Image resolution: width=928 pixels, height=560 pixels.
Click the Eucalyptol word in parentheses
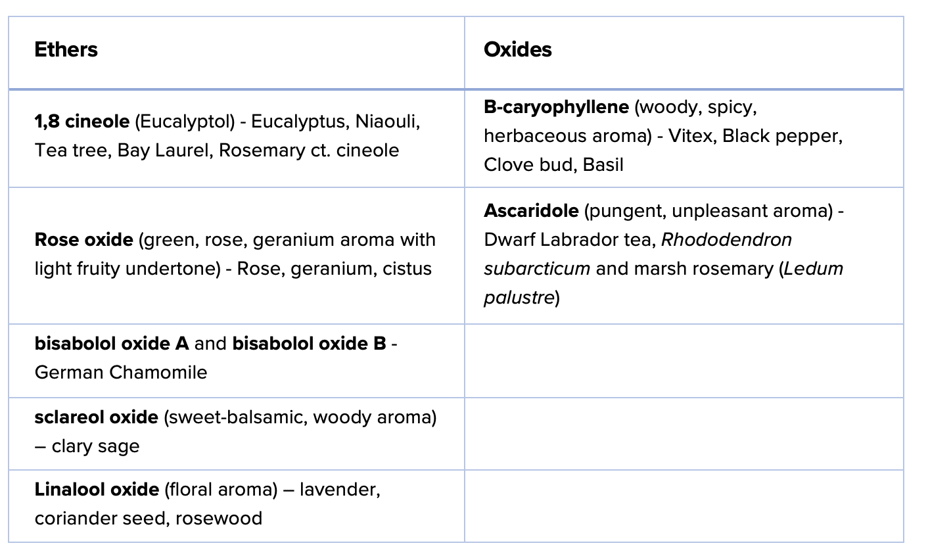point(185,122)
